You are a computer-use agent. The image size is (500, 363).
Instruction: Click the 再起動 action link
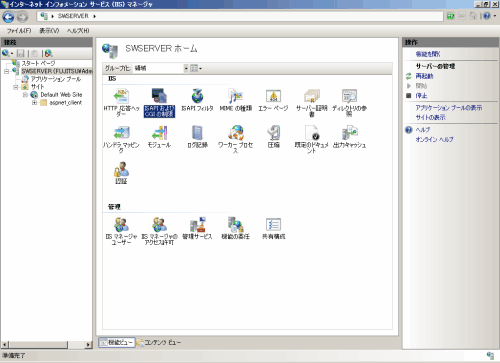pyautogui.click(x=424, y=76)
